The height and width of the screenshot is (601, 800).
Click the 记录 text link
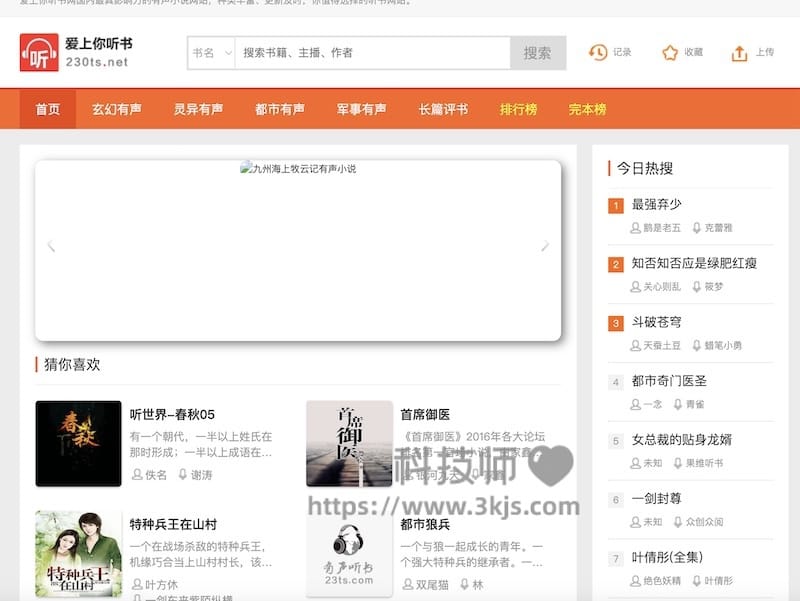(x=622, y=52)
